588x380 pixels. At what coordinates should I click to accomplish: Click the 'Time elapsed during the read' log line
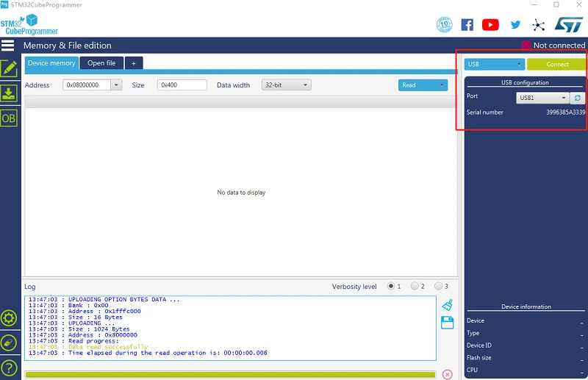point(148,353)
